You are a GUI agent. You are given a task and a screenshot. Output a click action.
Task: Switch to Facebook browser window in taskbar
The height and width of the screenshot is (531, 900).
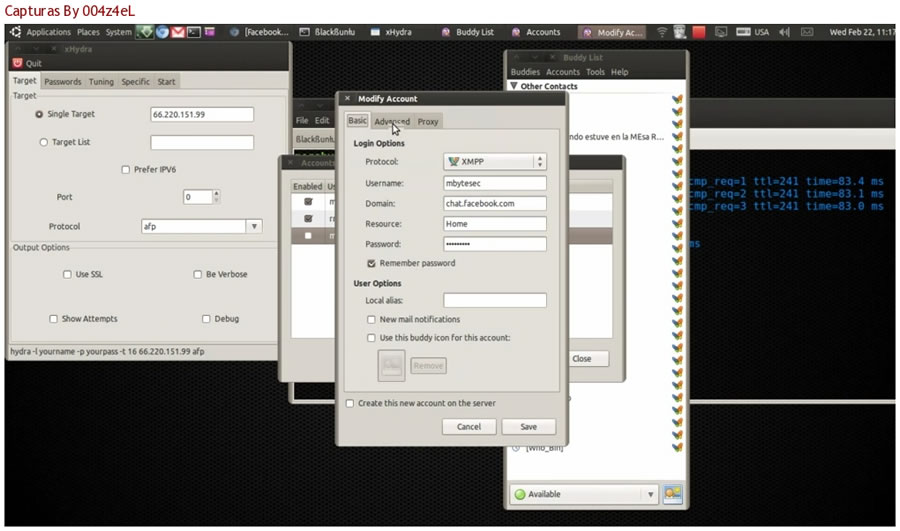tap(259, 32)
